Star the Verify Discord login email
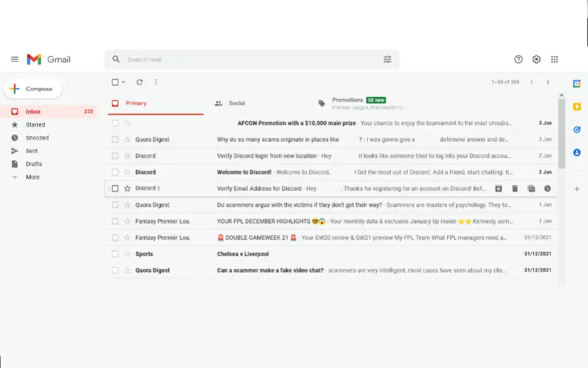Viewport: 588px width, 368px height. point(128,156)
